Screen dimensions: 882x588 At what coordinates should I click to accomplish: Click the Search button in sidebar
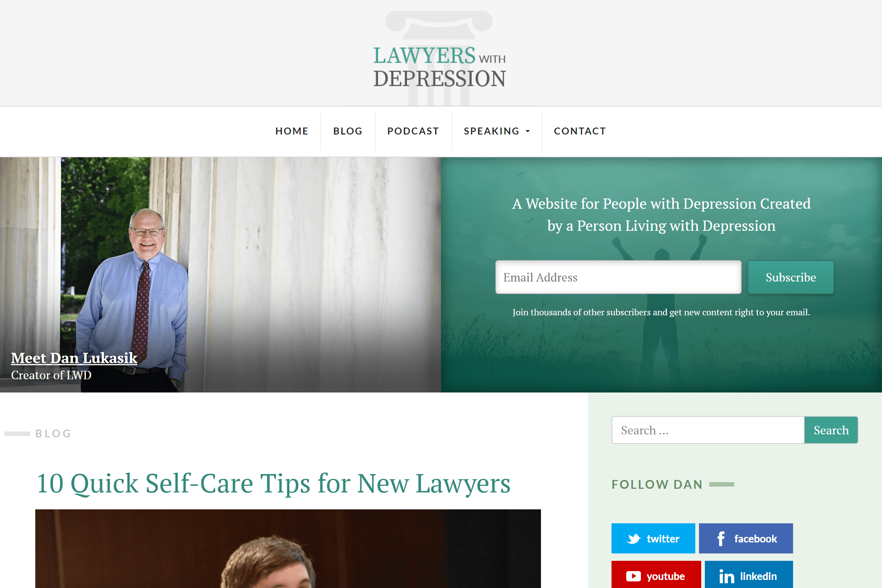(831, 430)
